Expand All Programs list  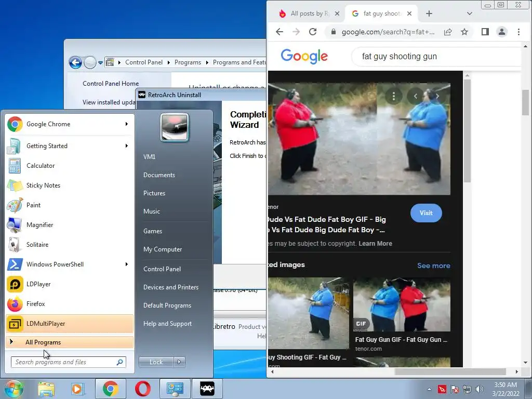[x=70, y=342]
